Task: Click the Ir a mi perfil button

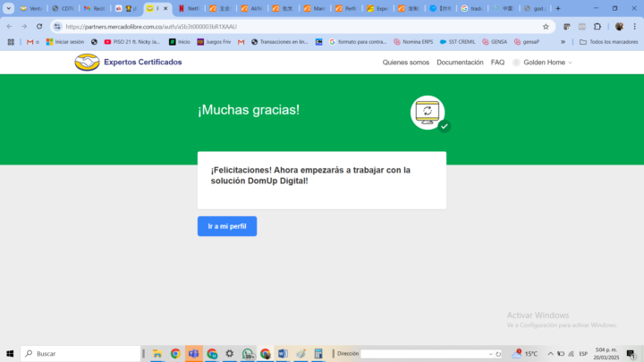Action: 227,226
